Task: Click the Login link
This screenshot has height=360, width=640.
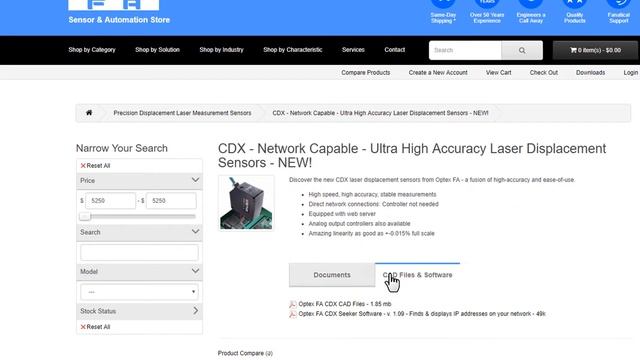Action: pos(631,73)
